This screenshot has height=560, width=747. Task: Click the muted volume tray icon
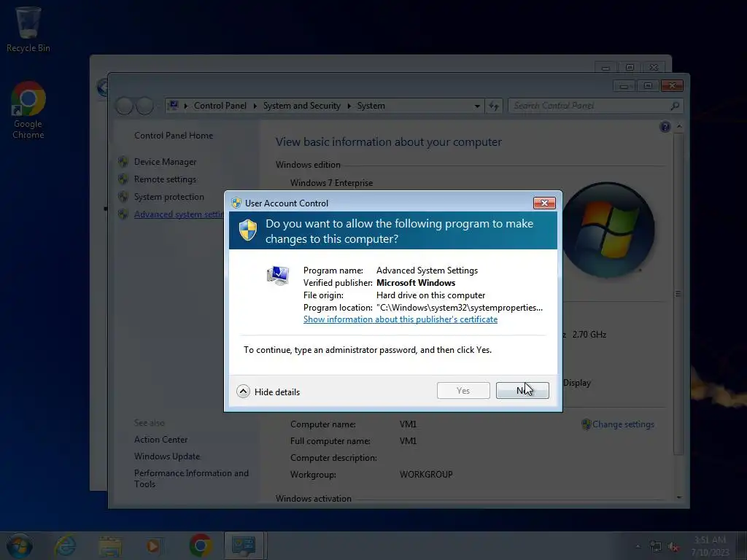pos(673,547)
